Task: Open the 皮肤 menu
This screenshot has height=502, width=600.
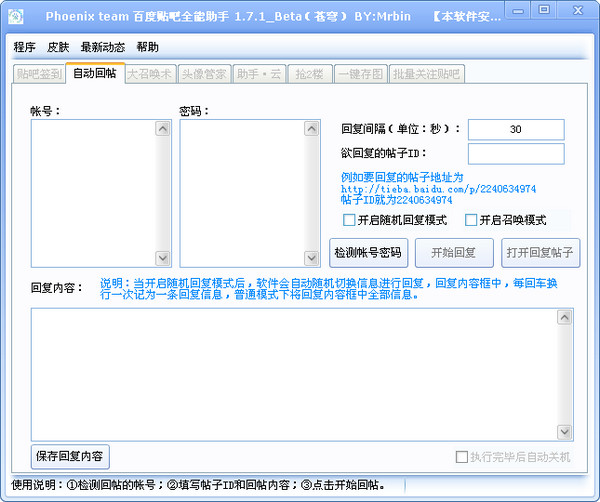Action: [x=58, y=47]
